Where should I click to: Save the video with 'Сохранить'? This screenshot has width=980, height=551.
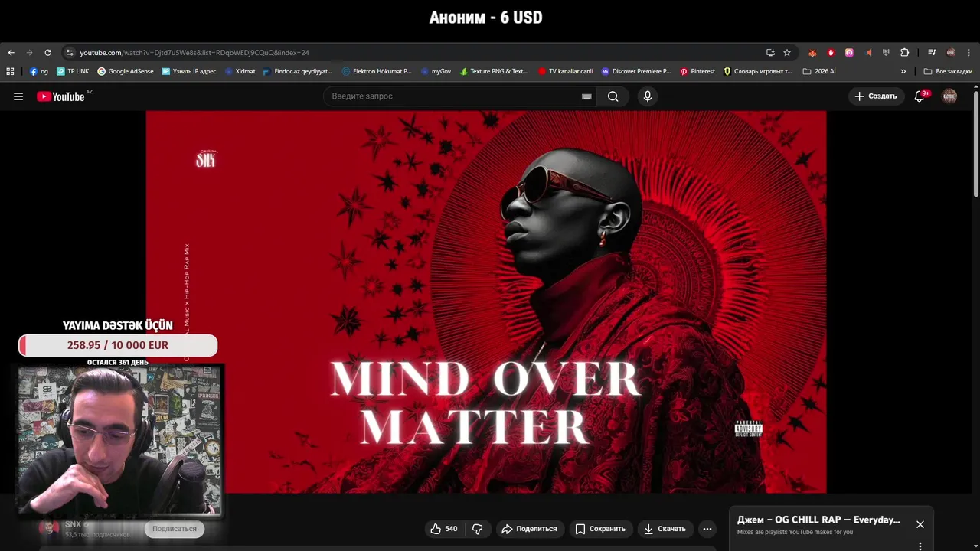601,529
